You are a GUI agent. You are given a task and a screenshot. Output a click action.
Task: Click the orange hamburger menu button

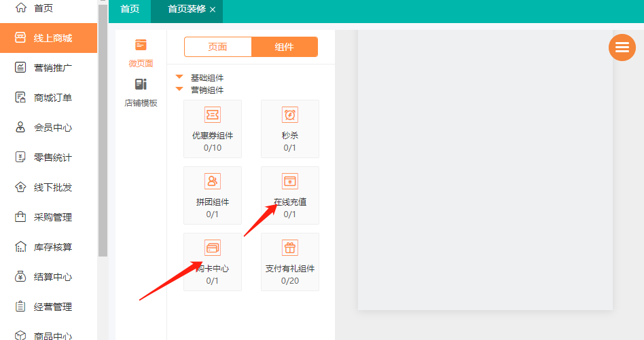622,47
